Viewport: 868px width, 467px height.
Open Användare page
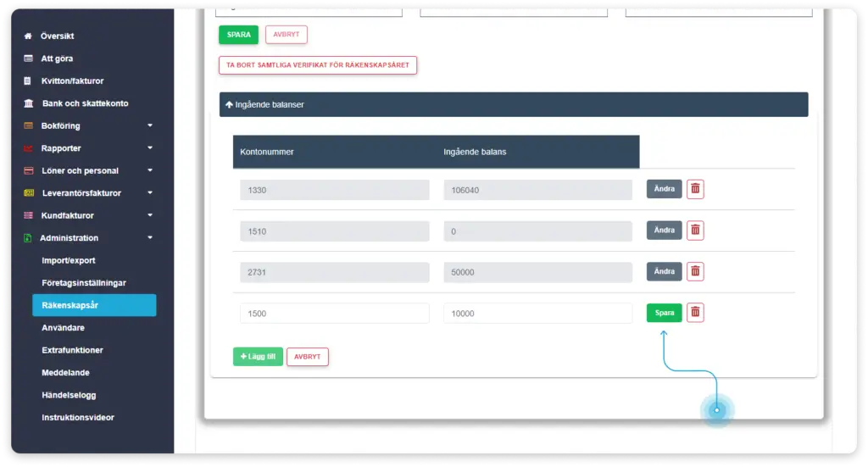pos(63,327)
